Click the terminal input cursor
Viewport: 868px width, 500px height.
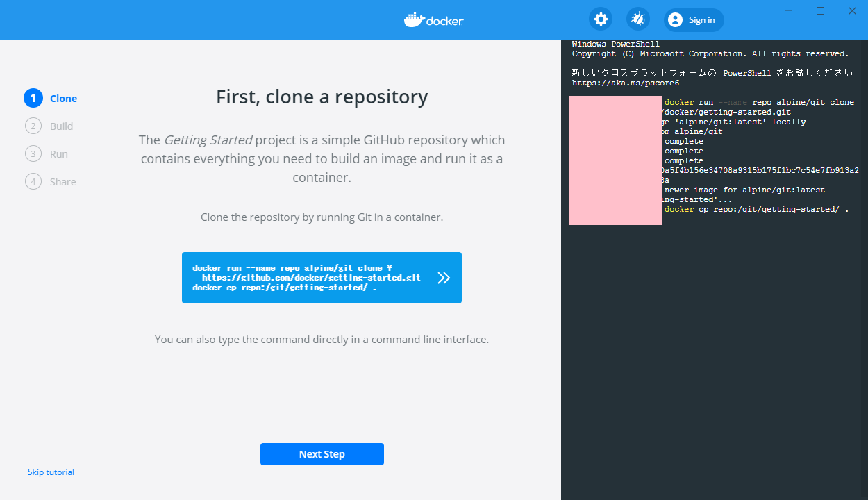coord(667,219)
